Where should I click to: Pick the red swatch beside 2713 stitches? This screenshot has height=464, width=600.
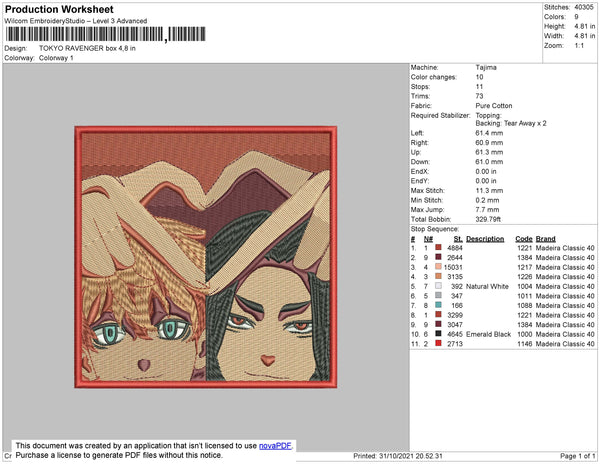[x=439, y=344]
